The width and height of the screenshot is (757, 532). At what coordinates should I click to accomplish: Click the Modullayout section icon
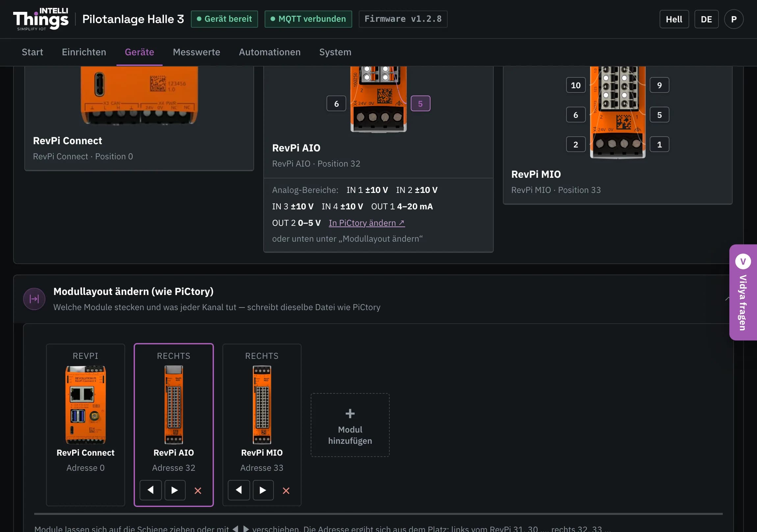click(x=34, y=299)
